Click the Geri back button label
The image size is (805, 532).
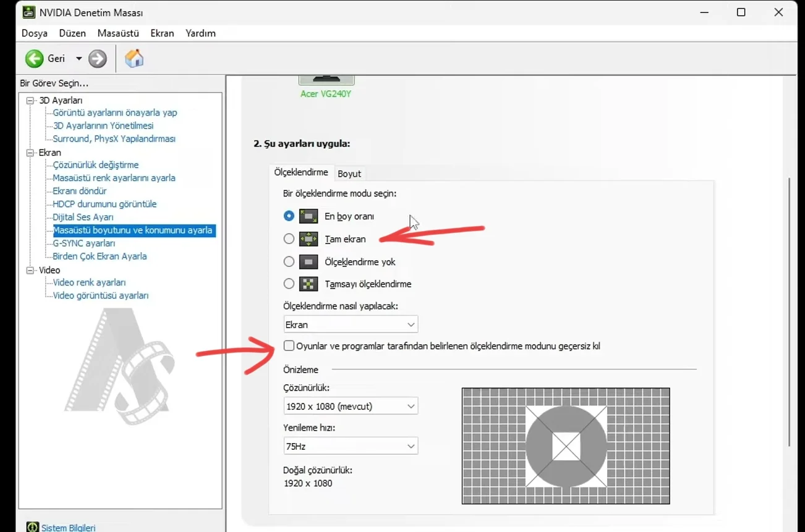(x=56, y=59)
